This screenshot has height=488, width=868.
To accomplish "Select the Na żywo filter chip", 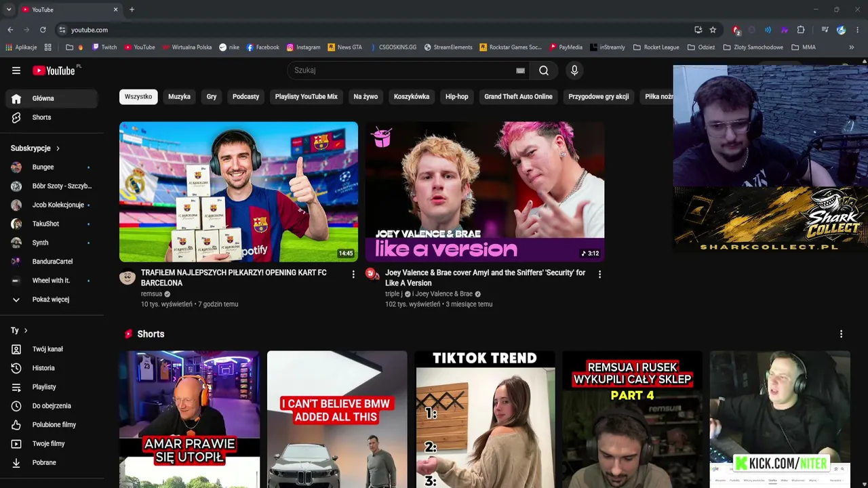I will (366, 97).
